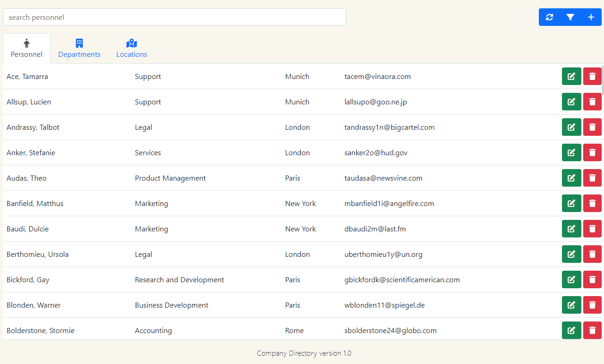Screen dimensions: 604x364
Task: Open the filter icon button
Action: 570,17
